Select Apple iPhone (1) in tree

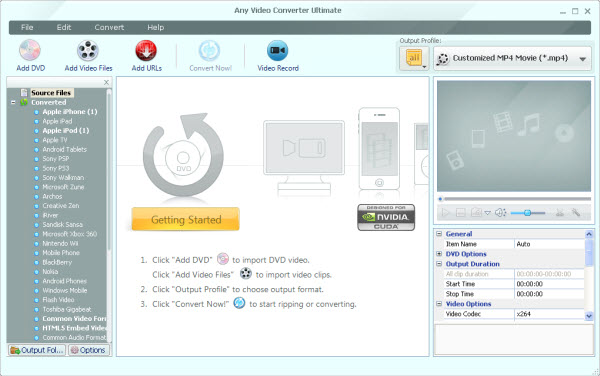click(70, 112)
